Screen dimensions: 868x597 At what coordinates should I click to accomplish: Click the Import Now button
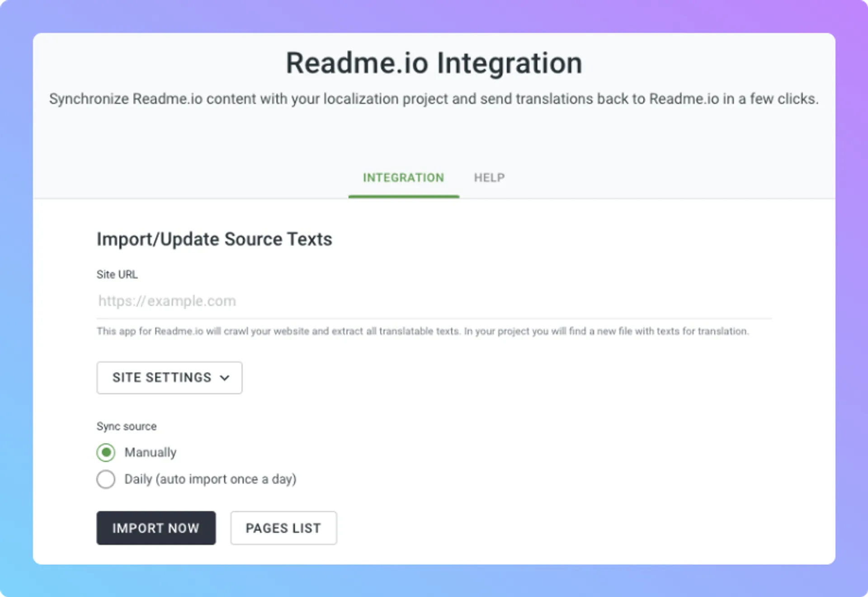click(156, 528)
